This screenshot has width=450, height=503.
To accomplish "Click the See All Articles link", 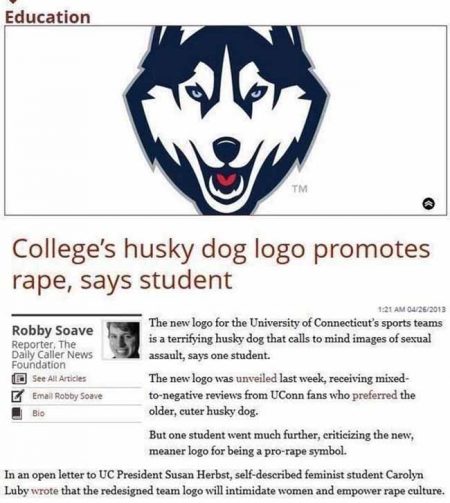I will [x=59, y=379].
